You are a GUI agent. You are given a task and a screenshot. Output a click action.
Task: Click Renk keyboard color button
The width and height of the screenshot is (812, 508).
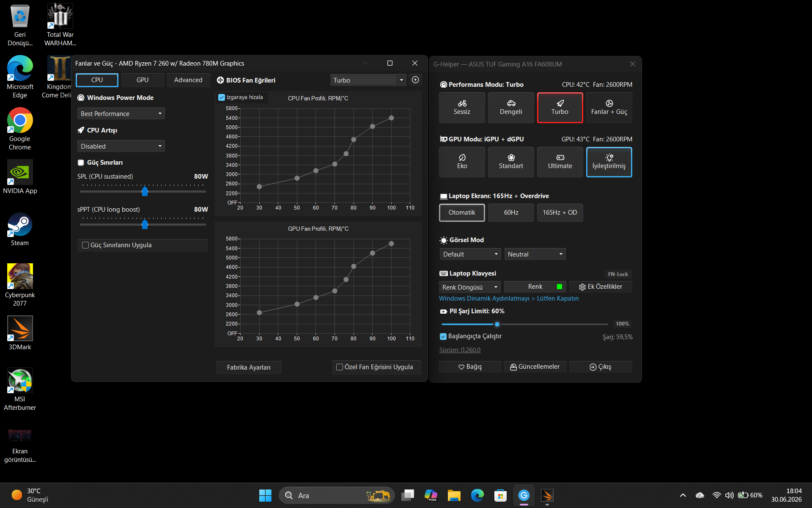535,287
